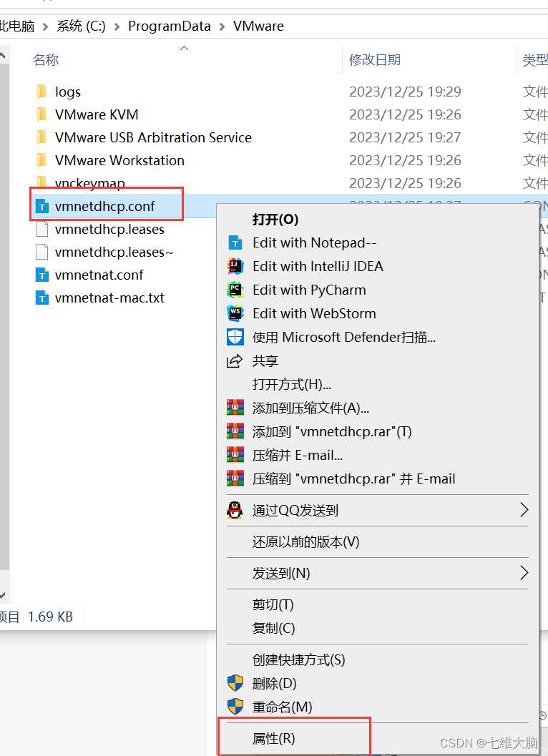The image size is (548, 756).
Task: Navigate to 系统 (C:) in the breadcrumb
Action: pyautogui.click(x=81, y=26)
